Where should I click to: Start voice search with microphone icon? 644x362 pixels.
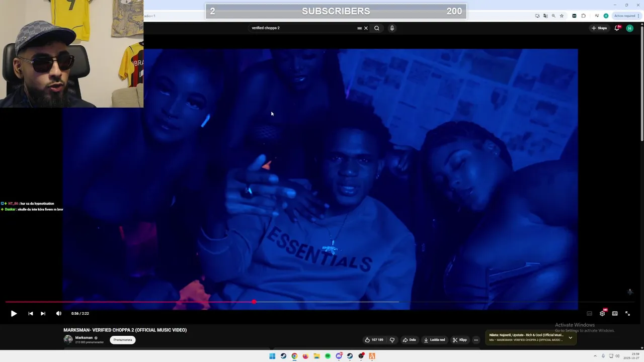392,28
